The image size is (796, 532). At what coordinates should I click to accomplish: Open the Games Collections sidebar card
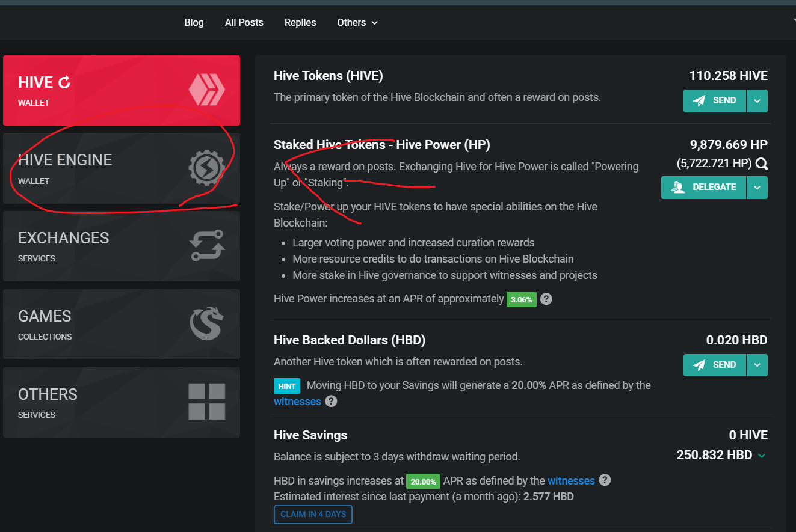122,324
